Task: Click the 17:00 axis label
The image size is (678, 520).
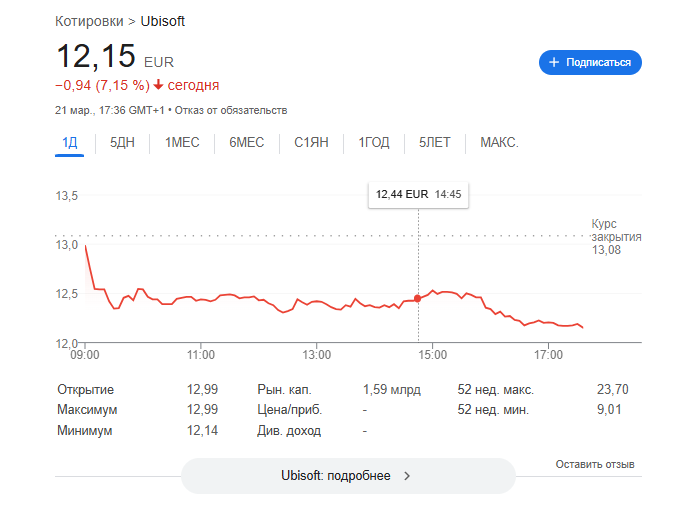Action: click(548, 355)
